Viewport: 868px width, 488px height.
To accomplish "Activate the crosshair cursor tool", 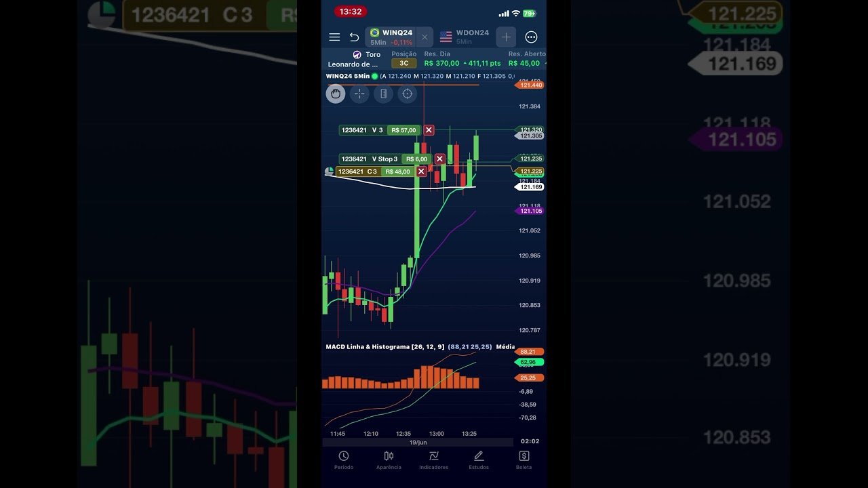I will pyautogui.click(x=359, y=94).
